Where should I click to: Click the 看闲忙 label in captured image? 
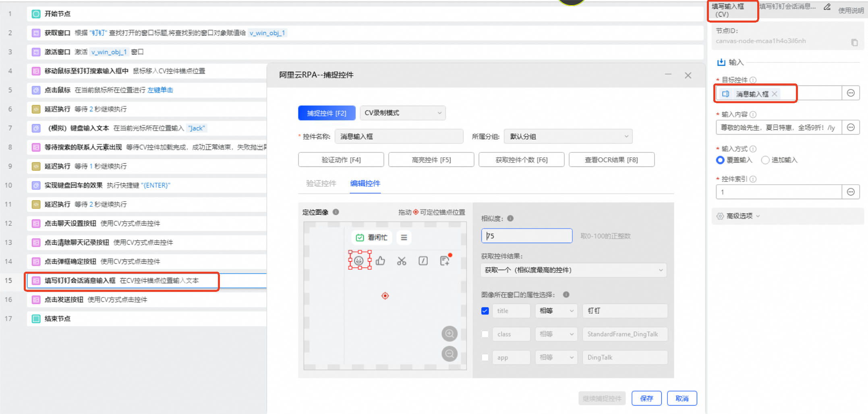coord(377,237)
